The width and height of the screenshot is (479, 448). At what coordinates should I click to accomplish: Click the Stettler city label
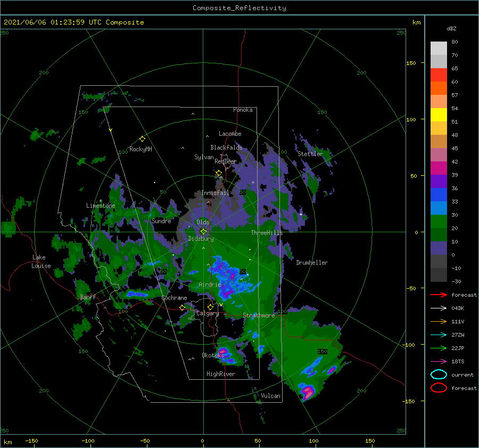tap(310, 154)
